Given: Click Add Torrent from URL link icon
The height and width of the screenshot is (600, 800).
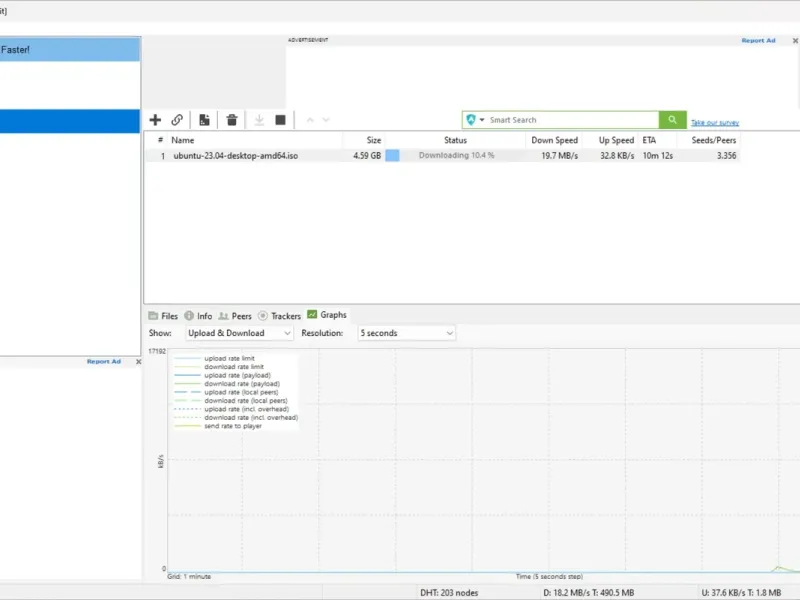Looking at the screenshot, I should click(x=177, y=120).
